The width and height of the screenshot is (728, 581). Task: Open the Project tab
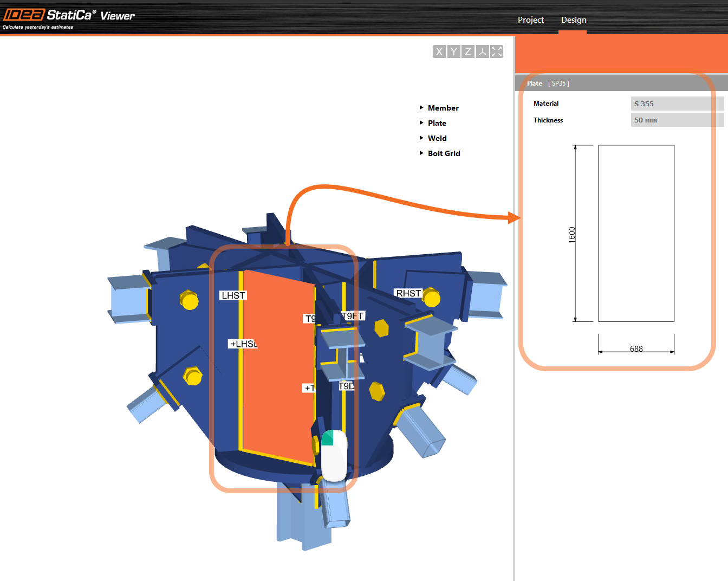coord(531,20)
